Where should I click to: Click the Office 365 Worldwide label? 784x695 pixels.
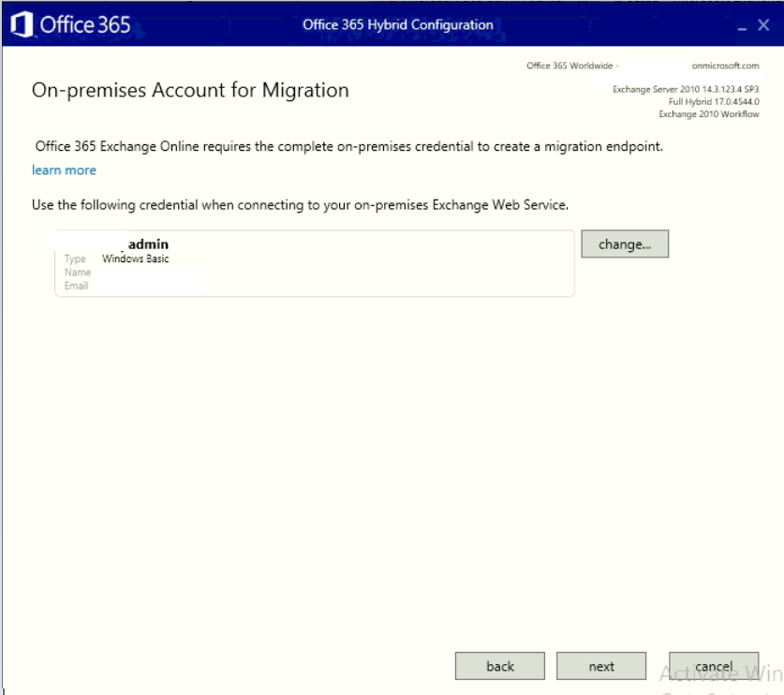point(570,66)
